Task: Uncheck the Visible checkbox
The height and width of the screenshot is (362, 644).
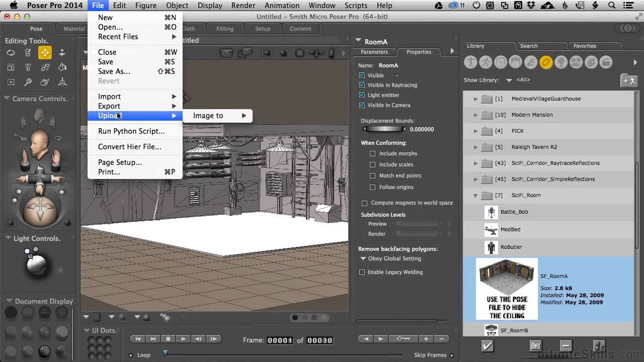Action: pyautogui.click(x=362, y=75)
